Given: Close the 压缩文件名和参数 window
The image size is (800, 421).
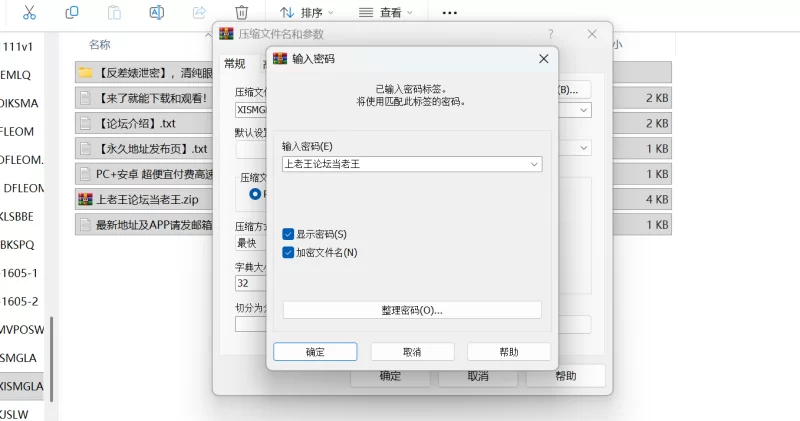Looking at the screenshot, I should coord(592,34).
